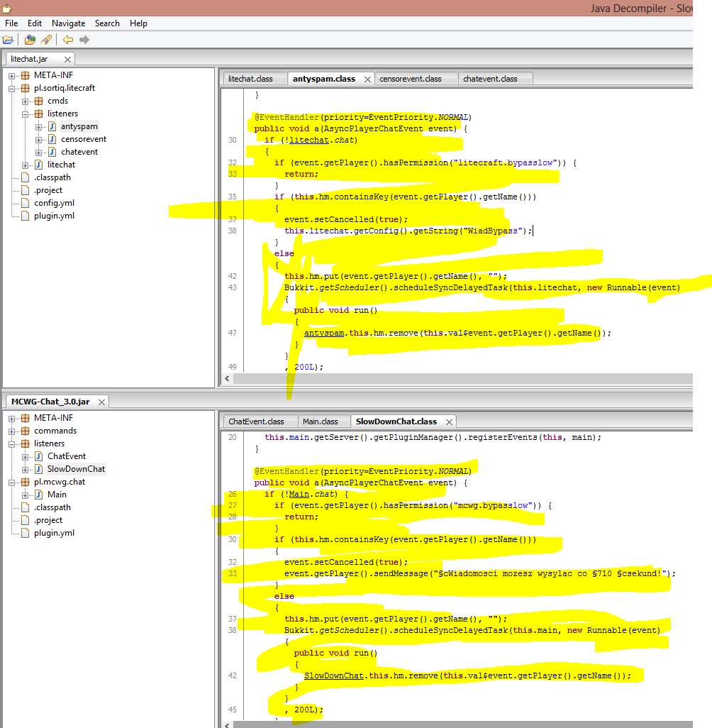This screenshot has height=728, width=712.
Task: Click the Open File toolbar icon
Action: 8,40
